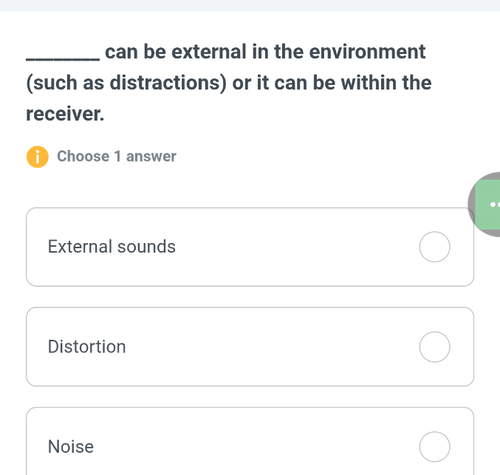Click the word receiver in the question
The height and width of the screenshot is (475, 500).
click(x=65, y=114)
